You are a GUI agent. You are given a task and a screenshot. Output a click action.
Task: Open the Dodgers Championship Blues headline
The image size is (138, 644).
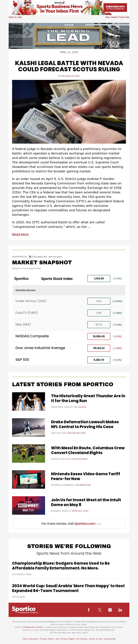[61, 565]
